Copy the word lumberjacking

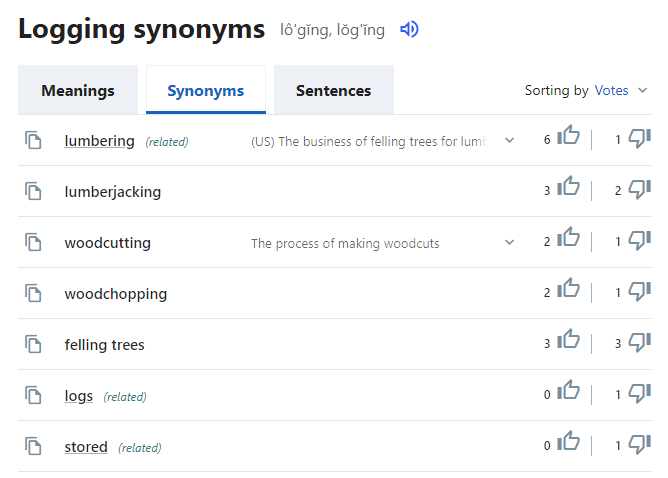(x=33, y=191)
